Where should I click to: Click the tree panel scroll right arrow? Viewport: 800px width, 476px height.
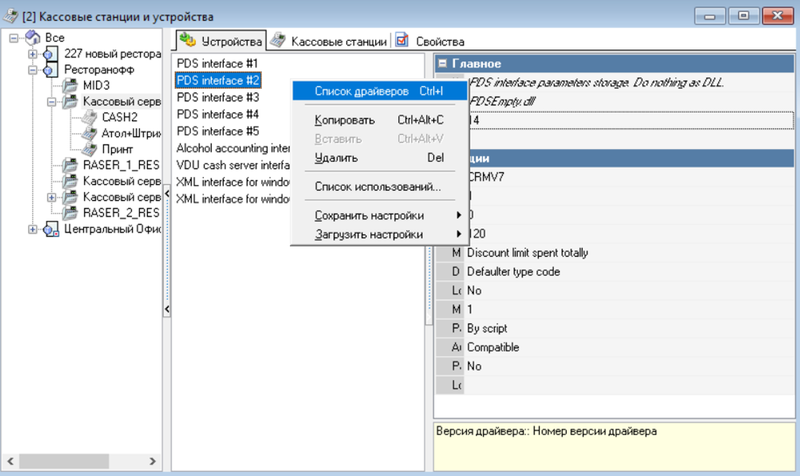153,461
